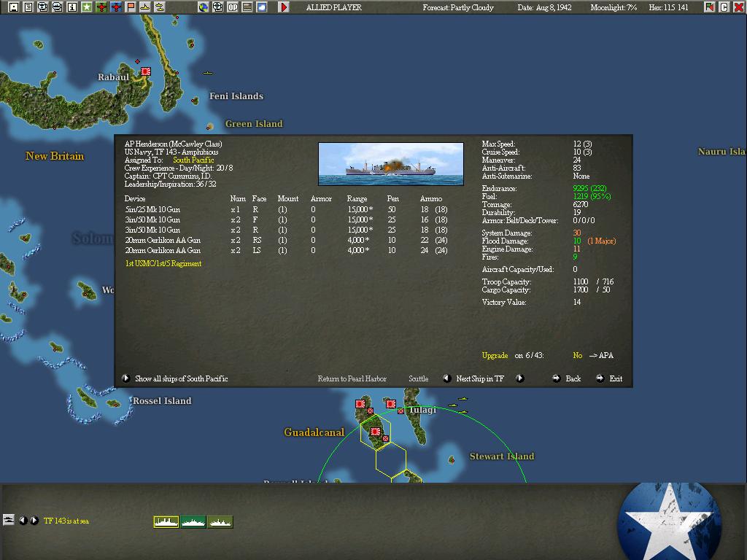Click 'Return to Pearl Harbor' option
The image size is (747, 560).
point(352,378)
